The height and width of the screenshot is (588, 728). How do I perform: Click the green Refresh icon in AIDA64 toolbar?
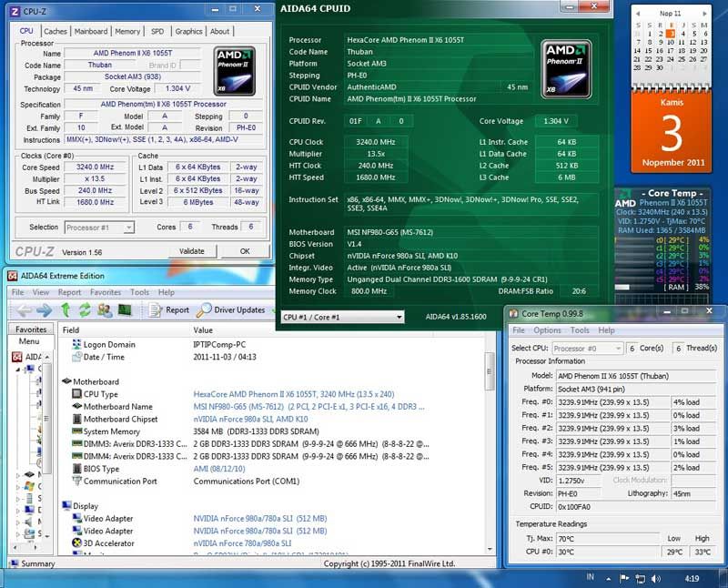click(x=85, y=309)
